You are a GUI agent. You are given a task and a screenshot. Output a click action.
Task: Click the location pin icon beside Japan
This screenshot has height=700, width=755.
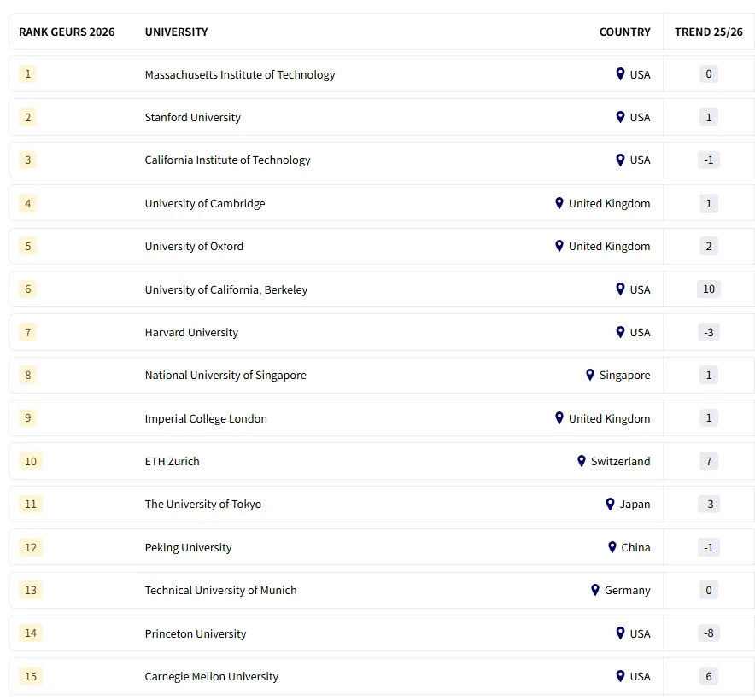click(610, 504)
